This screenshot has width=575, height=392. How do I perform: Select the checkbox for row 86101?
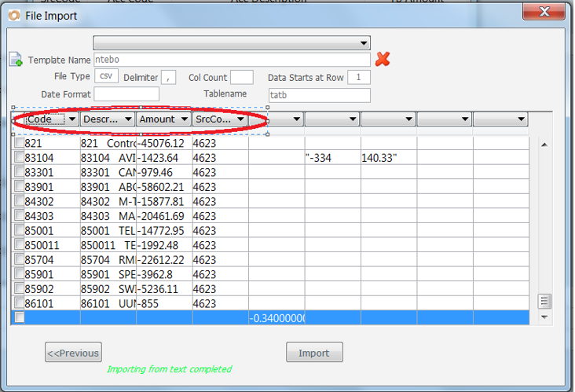tap(20, 303)
